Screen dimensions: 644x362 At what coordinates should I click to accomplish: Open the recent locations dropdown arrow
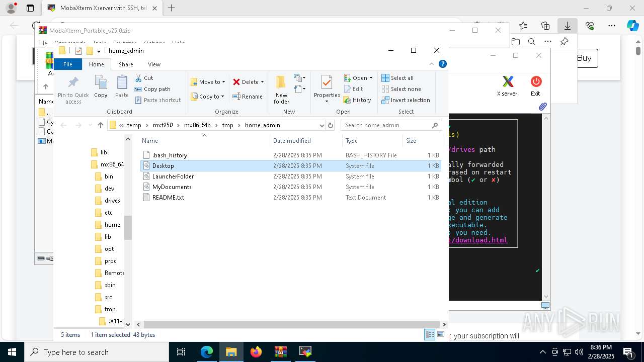click(90, 125)
